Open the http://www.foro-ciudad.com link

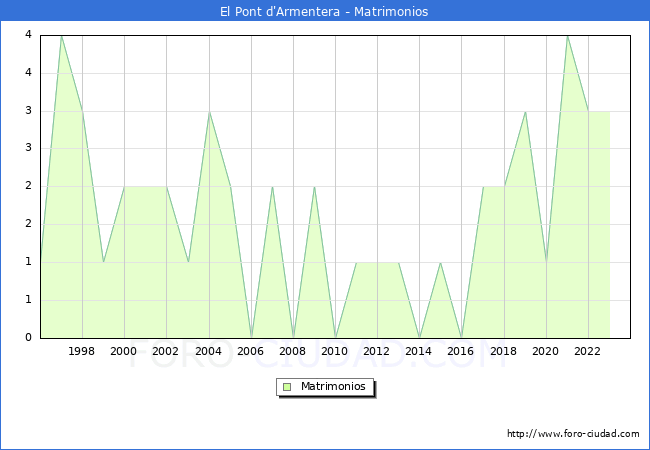573,434
